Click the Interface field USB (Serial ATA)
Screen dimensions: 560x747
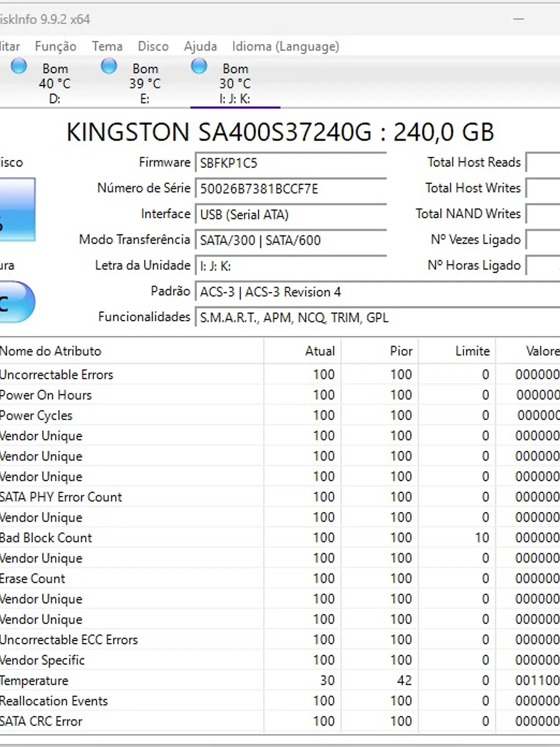pyautogui.click(x=291, y=214)
